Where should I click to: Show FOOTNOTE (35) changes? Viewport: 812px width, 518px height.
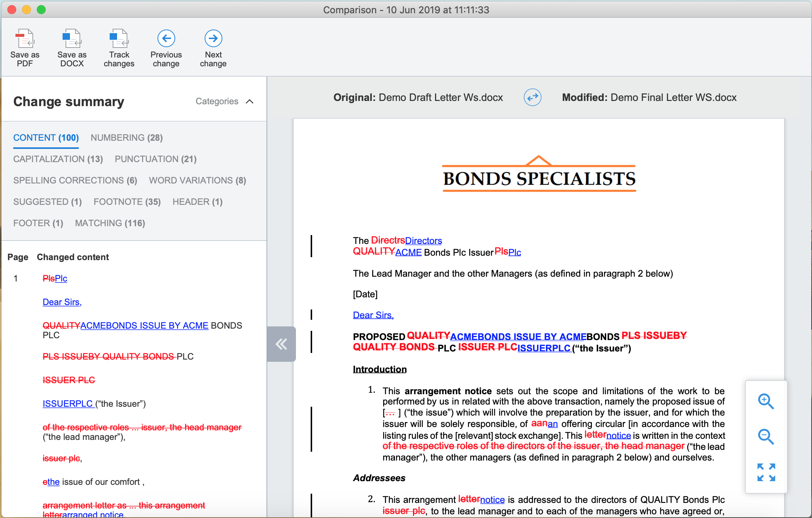(127, 202)
